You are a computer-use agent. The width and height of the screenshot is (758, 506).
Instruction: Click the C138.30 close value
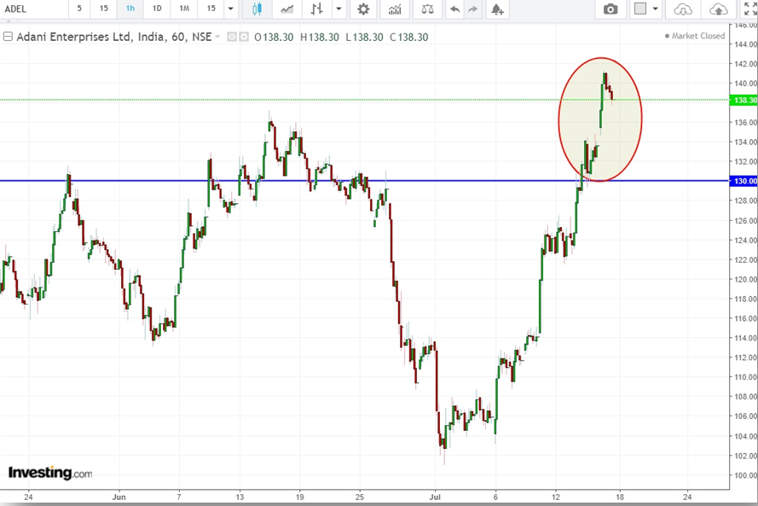click(409, 37)
